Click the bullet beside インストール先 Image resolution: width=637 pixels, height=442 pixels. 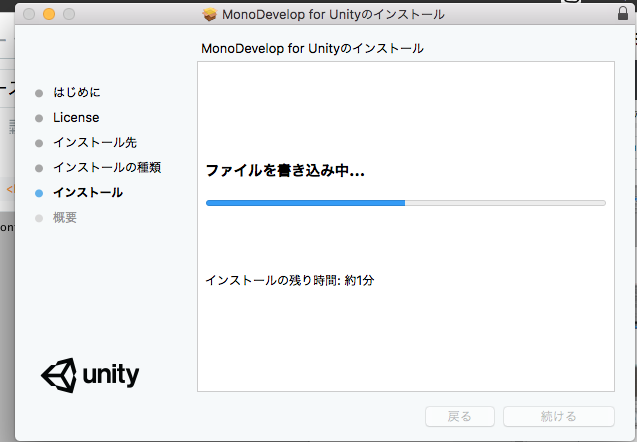tap(39, 143)
